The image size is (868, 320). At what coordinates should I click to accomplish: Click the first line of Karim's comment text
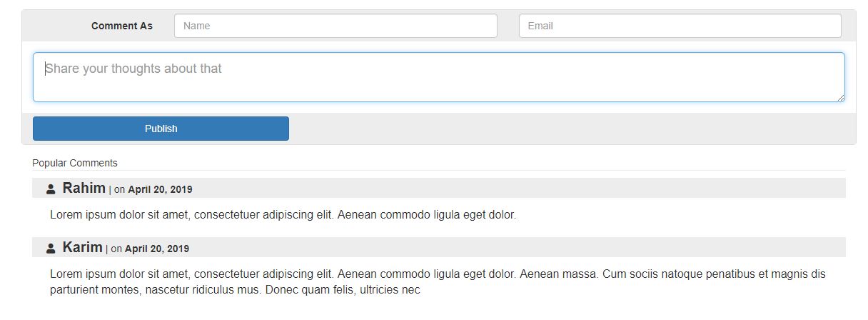point(437,274)
